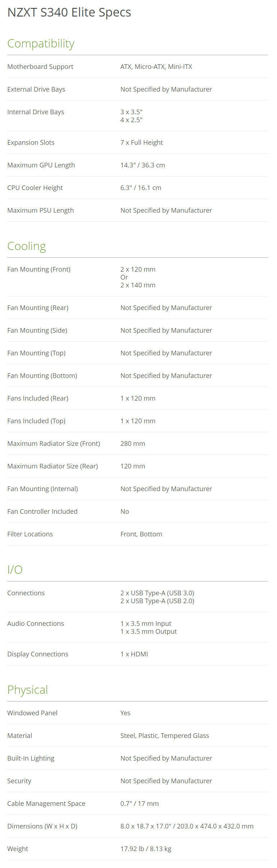This screenshot has width=277, height=868.
Task: Select the Material Steel, Plastic, Tempered Glass value
Action: [165, 736]
